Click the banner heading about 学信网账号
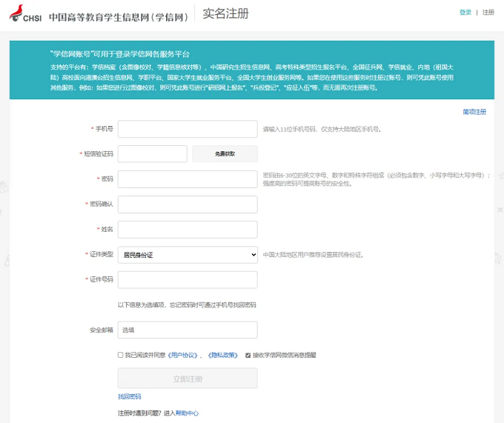Image resolution: width=504 pixels, height=423 pixels. [x=120, y=54]
